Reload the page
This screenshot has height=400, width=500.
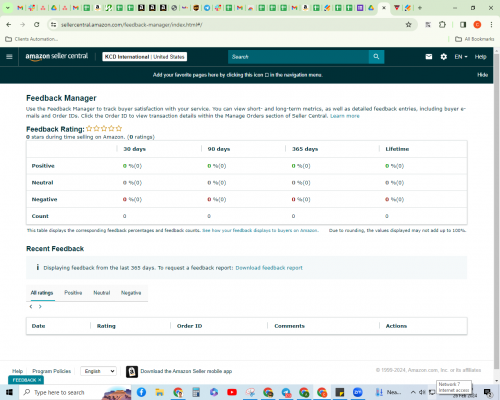tap(37, 25)
